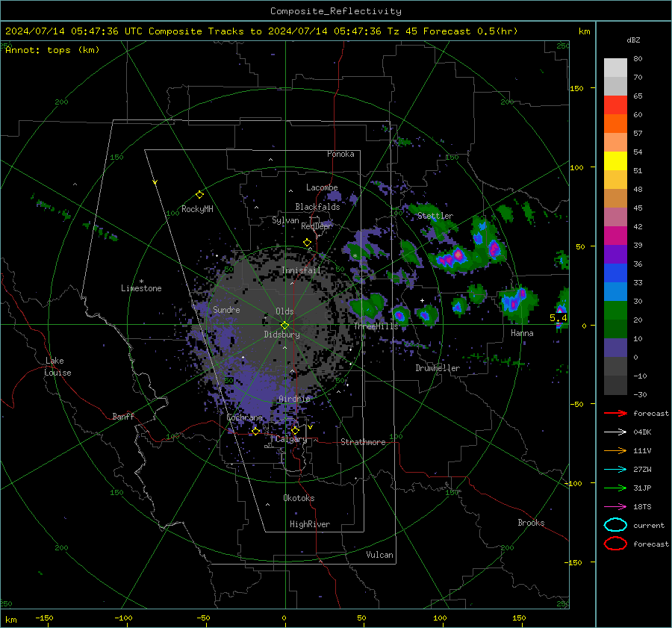Click the blue 33 dBZ color swatch
The height and width of the screenshot is (628, 672).
pos(615,273)
